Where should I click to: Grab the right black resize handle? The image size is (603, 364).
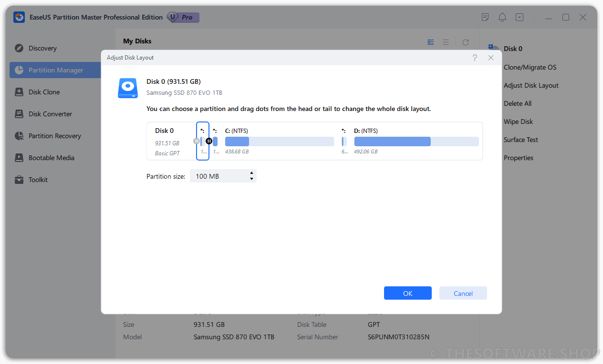coord(209,141)
